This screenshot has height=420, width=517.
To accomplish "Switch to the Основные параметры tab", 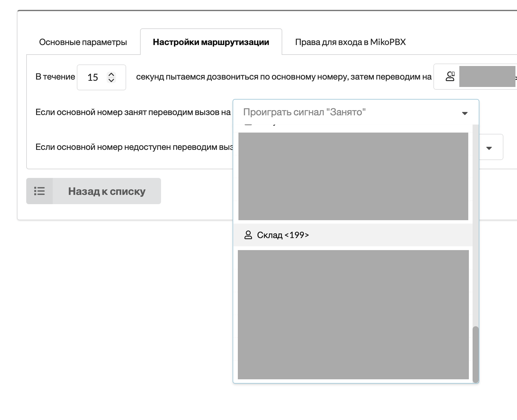I will 83,42.
